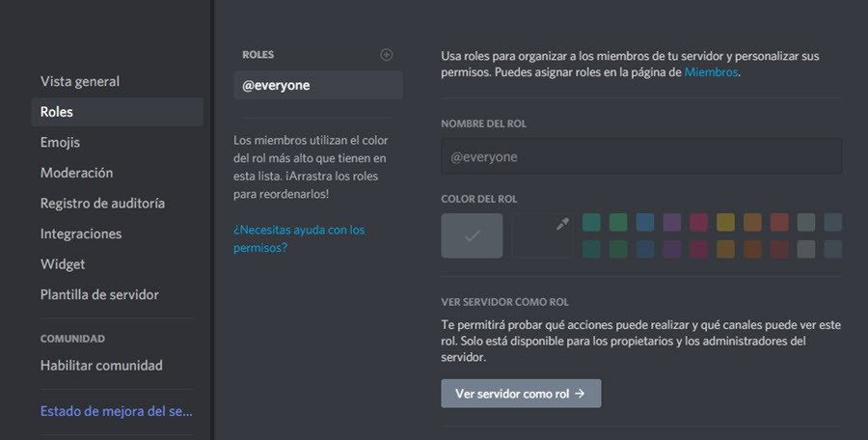Pick the teal color swatch in top row
The width and height of the screenshot is (868, 440).
click(592, 223)
